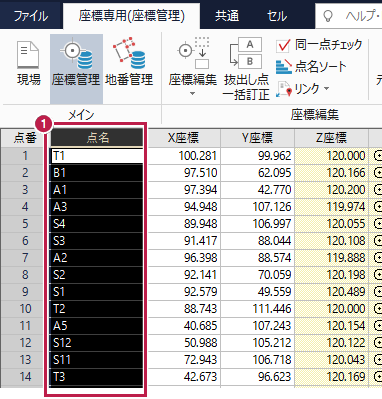Select point name cell S3
Viewport: 382px width, 399px height.
click(97, 241)
